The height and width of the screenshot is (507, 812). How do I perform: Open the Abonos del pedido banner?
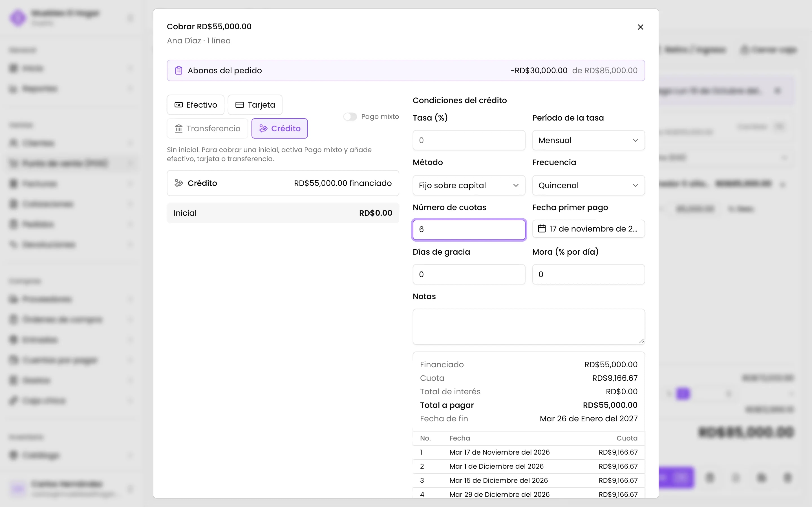click(x=406, y=70)
